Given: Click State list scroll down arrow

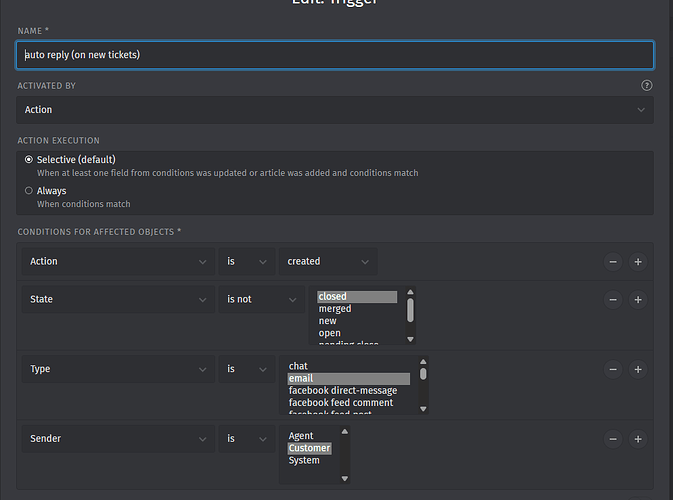Looking at the screenshot, I should pos(410,339).
